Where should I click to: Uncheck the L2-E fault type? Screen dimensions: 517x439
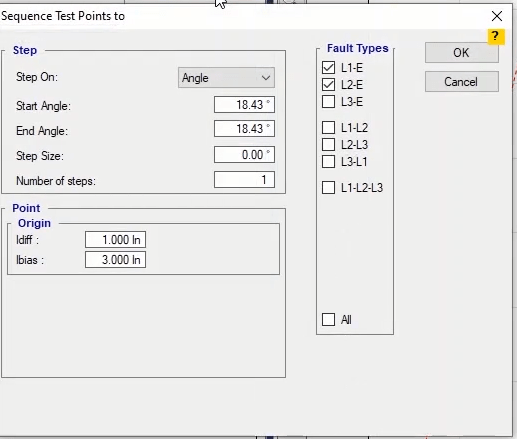point(328,85)
